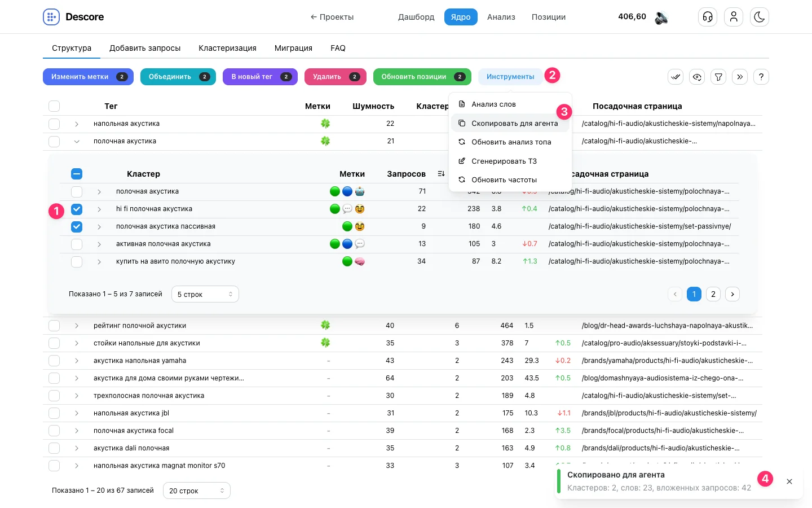The image size is (812, 508).
Task: Click green circle mark in купить на авито row
Action: point(347,261)
